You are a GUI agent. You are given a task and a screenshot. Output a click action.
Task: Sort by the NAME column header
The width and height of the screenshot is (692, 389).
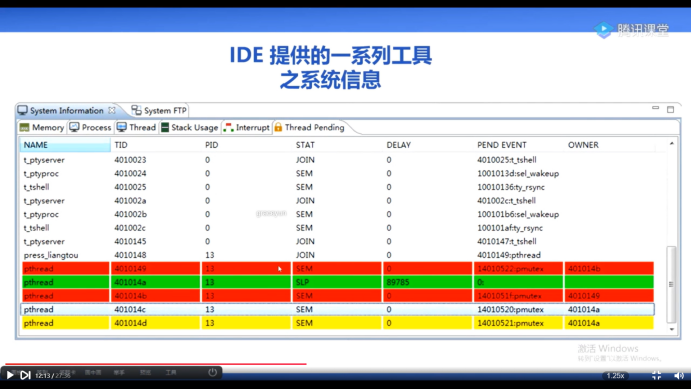(x=65, y=145)
